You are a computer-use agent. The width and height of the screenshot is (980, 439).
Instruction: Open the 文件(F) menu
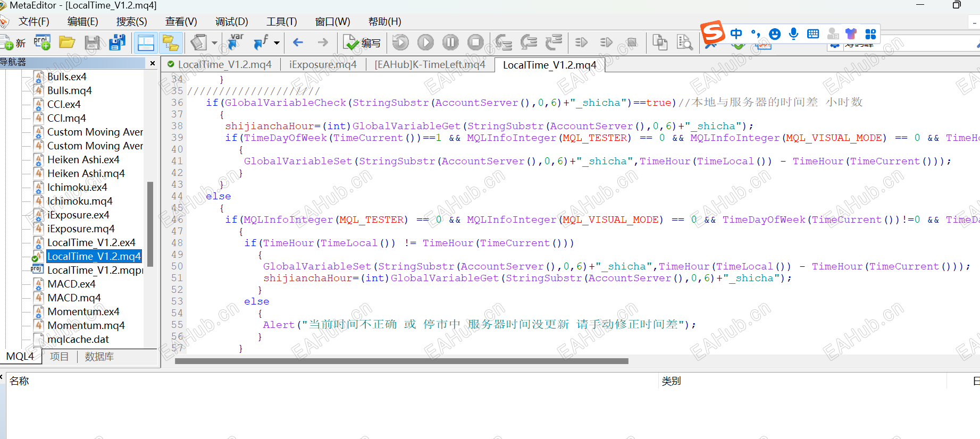point(34,21)
